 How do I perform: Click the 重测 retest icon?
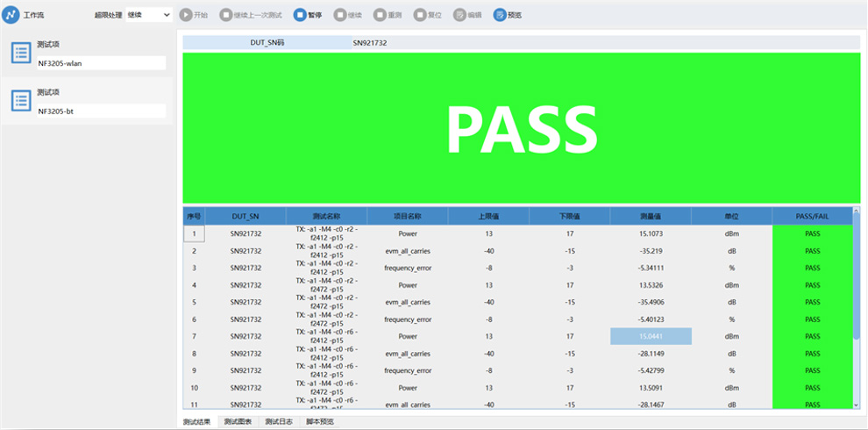380,15
